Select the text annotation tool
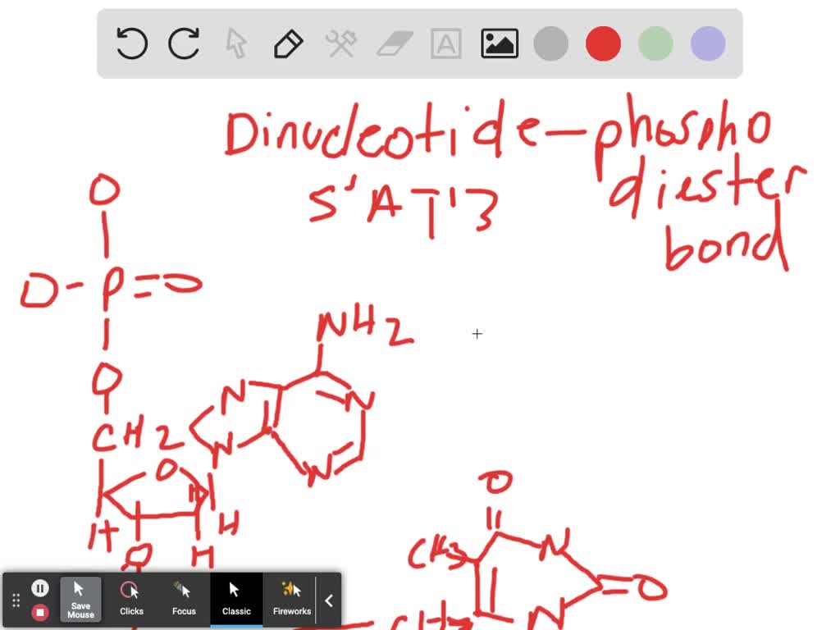This screenshot has height=630, width=840. point(445,43)
